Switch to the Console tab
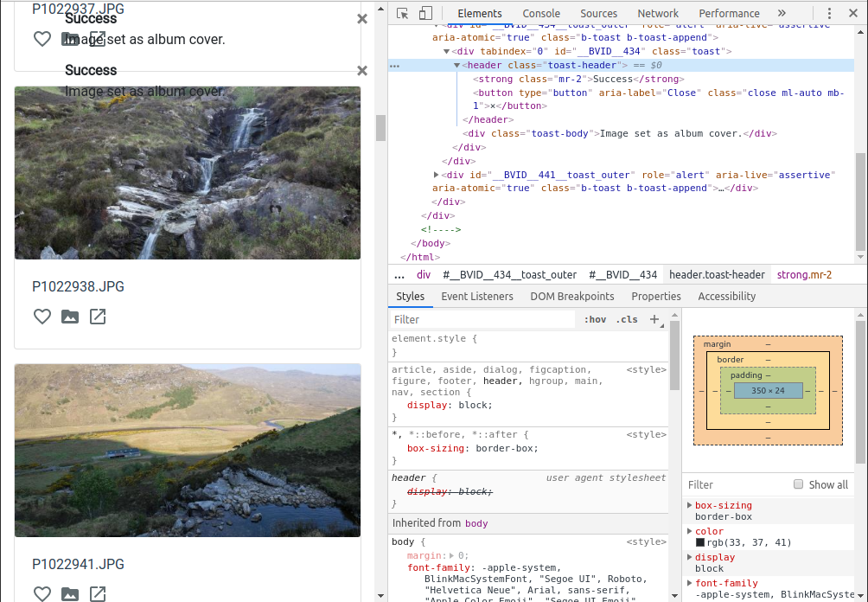Image resolution: width=868 pixels, height=602 pixels. coord(541,13)
